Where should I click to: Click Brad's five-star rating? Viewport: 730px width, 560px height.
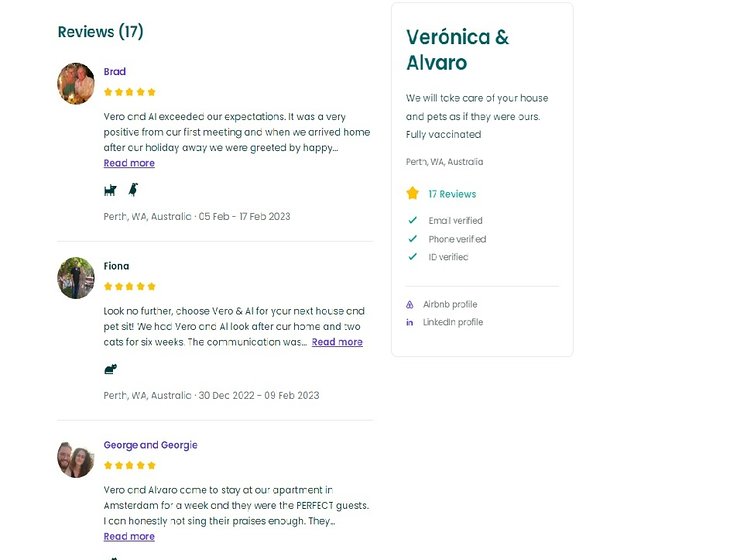click(x=129, y=92)
